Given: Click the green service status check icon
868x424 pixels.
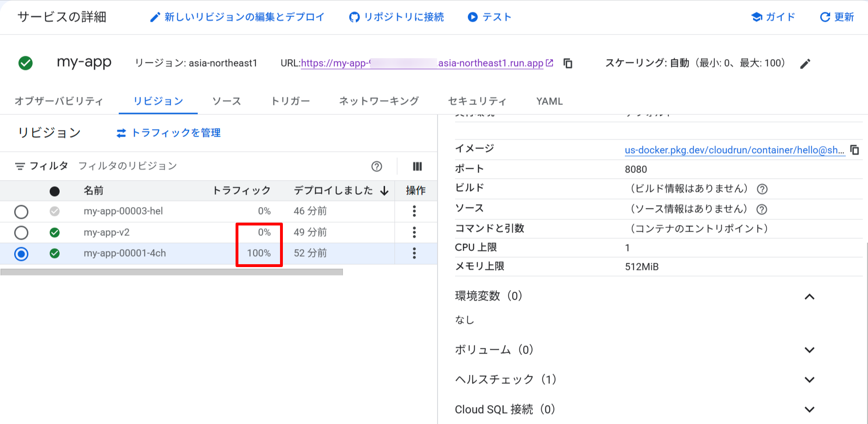Looking at the screenshot, I should pos(26,63).
